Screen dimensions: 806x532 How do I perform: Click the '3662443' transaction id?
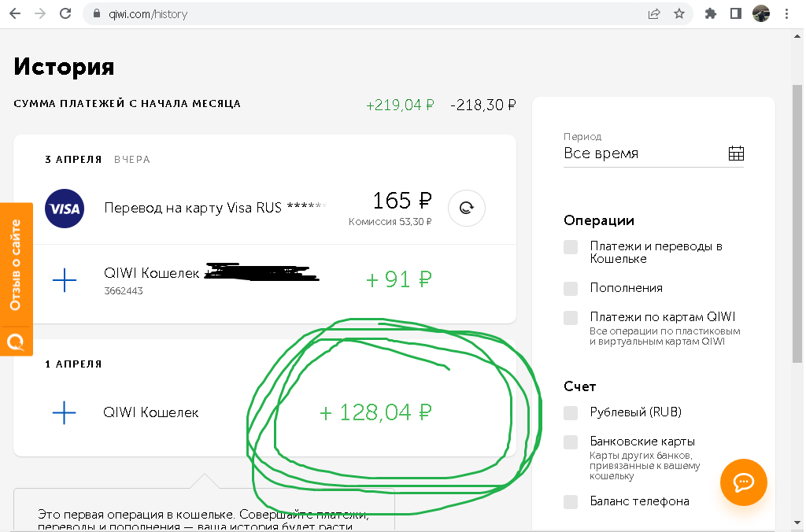point(124,291)
